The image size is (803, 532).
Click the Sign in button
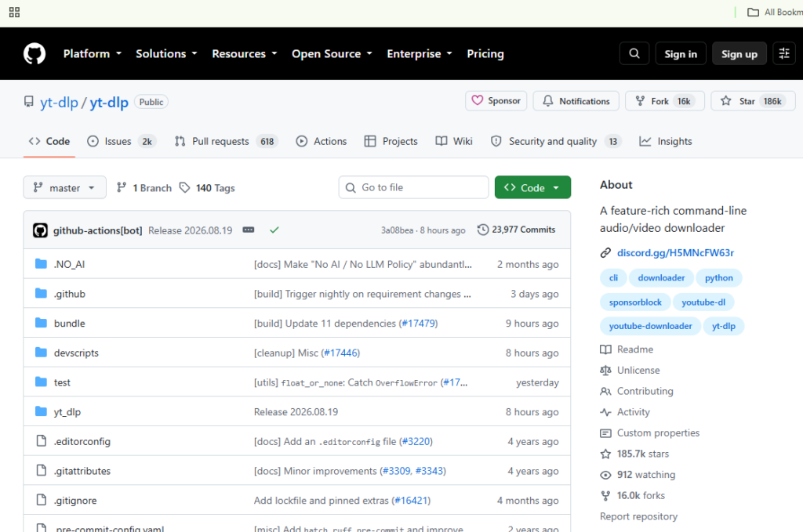click(x=681, y=54)
